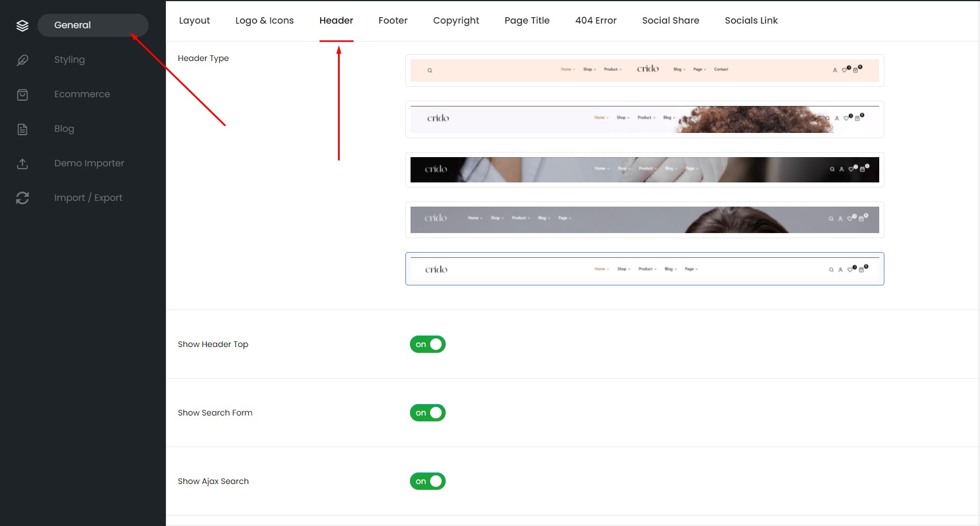Select the gray transparent header thumbnail
The width and height of the screenshot is (980, 526).
click(x=644, y=220)
